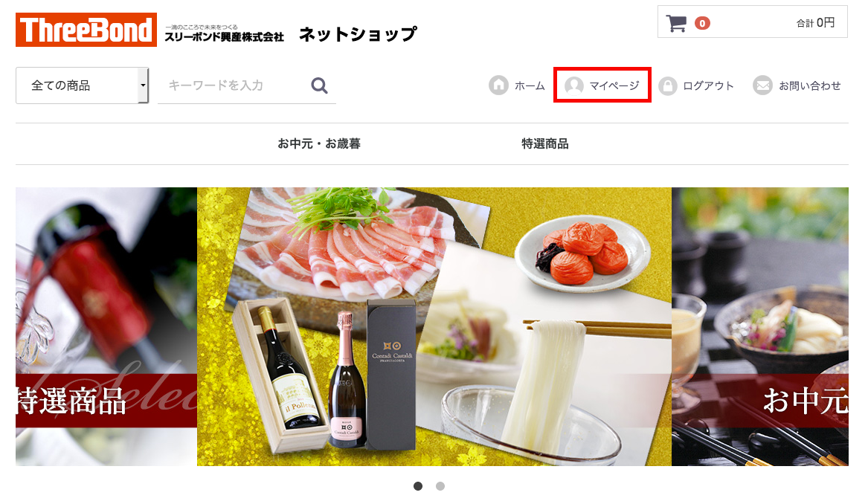Select the first carousel slide dot
Image resolution: width=868 pixels, height=504 pixels.
pos(418,485)
